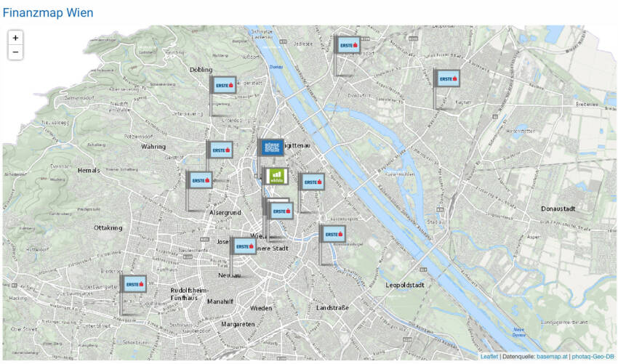Open the Erste flag near Döbling
Viewport: 618px width, 364px height.
[x=224, y=84]
